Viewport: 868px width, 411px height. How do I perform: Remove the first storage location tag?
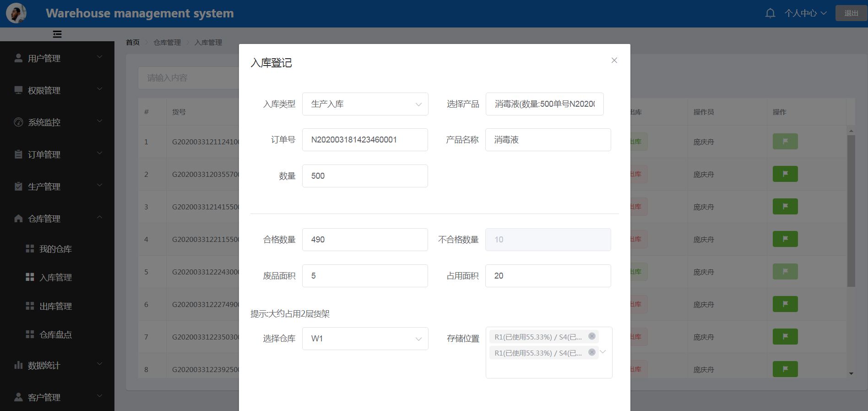(592, 336)
